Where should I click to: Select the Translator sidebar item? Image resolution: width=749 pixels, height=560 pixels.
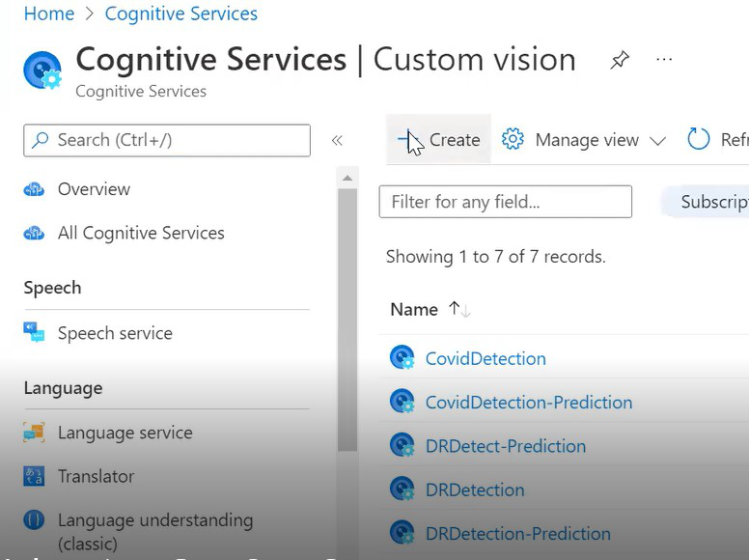pos(96,476)
